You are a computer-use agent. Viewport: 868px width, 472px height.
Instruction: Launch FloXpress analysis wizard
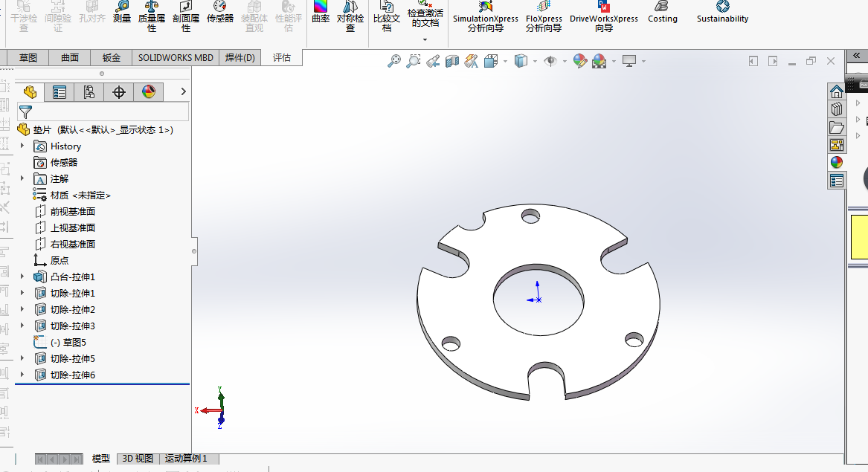click(544, 16)
